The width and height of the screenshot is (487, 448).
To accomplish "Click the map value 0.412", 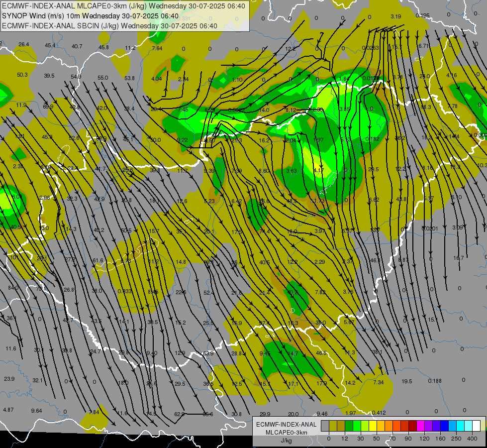I will click(379, 413).
